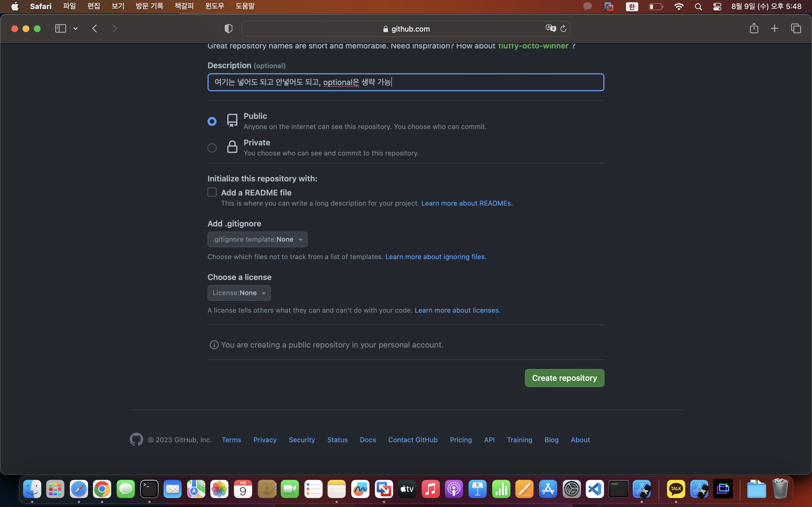The width and height of the screenshot is (812, 507).
Task: Click the Create repository button
Action: (564, 378)
